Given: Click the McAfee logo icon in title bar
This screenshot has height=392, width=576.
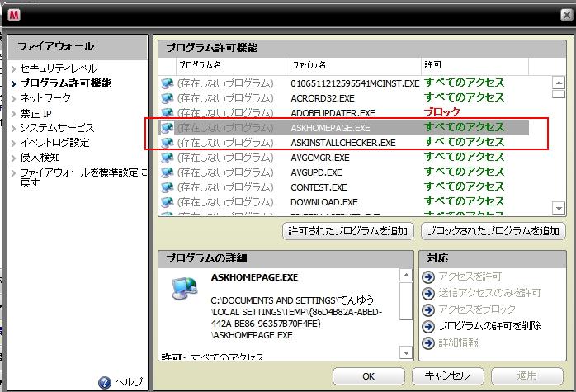Looking at the screenshot, I should pos(14,15).
